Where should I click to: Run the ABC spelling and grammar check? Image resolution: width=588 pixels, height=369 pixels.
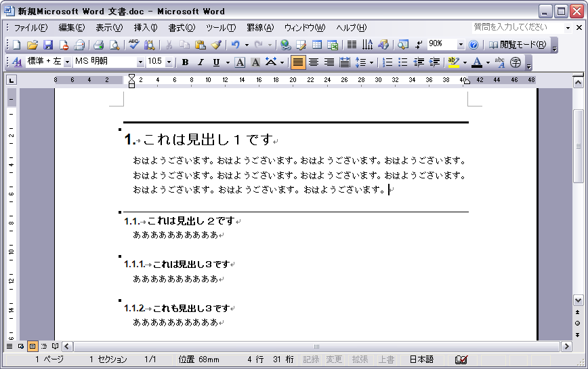click(x=134, y=45)
